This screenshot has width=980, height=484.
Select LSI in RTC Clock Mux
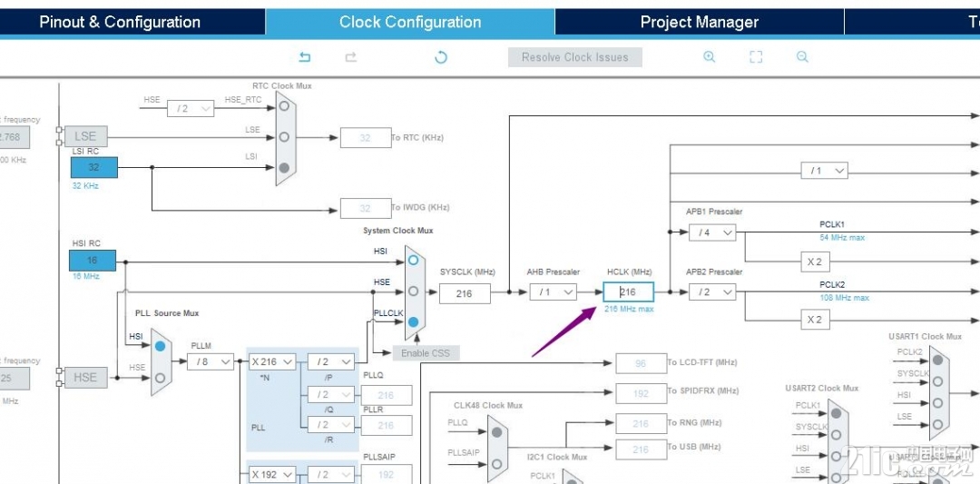[284, 168]
